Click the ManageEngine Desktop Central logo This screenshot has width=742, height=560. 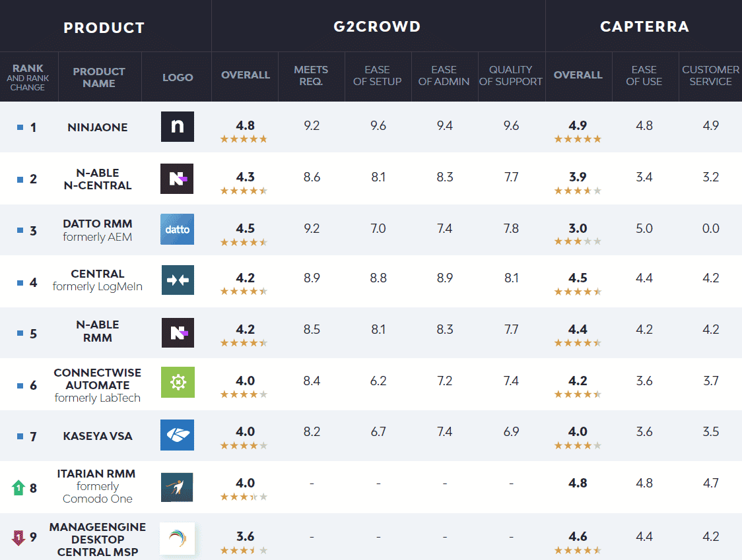click(x=177, y=538)
